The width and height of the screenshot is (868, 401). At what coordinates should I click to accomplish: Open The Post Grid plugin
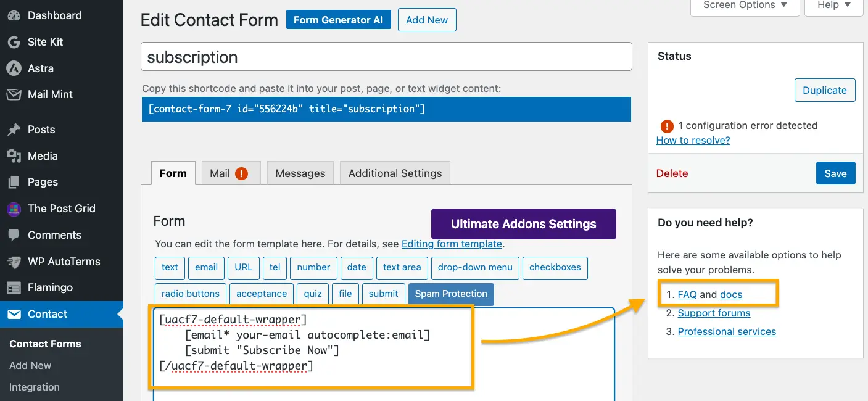(x=62, y=209)
